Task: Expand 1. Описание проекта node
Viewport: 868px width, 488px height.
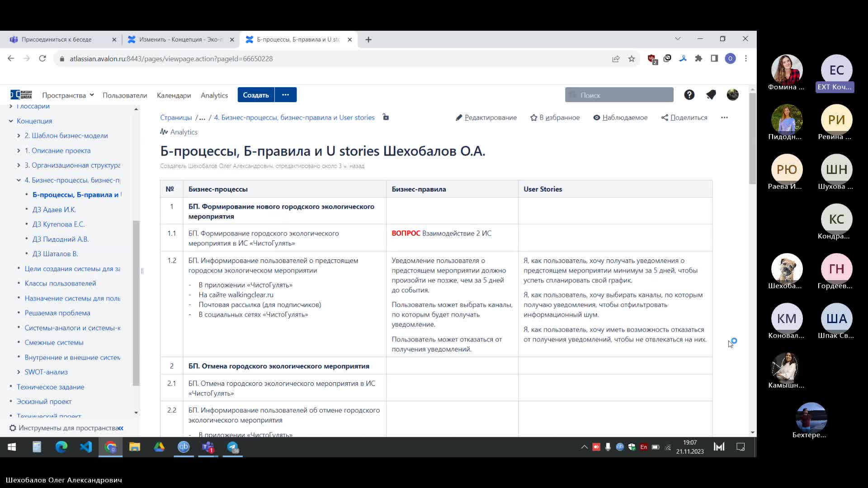Action: pyautogui.click(x=19, y=150)
